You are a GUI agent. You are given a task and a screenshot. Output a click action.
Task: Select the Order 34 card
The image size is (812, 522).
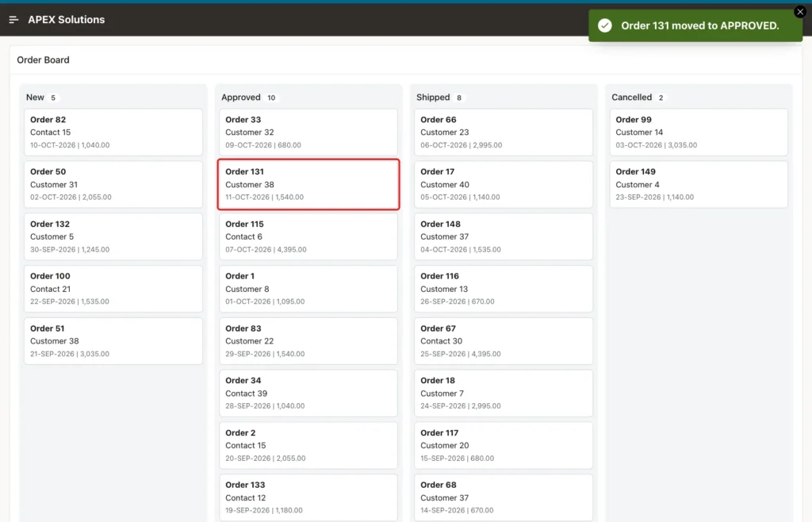(308, 393)
